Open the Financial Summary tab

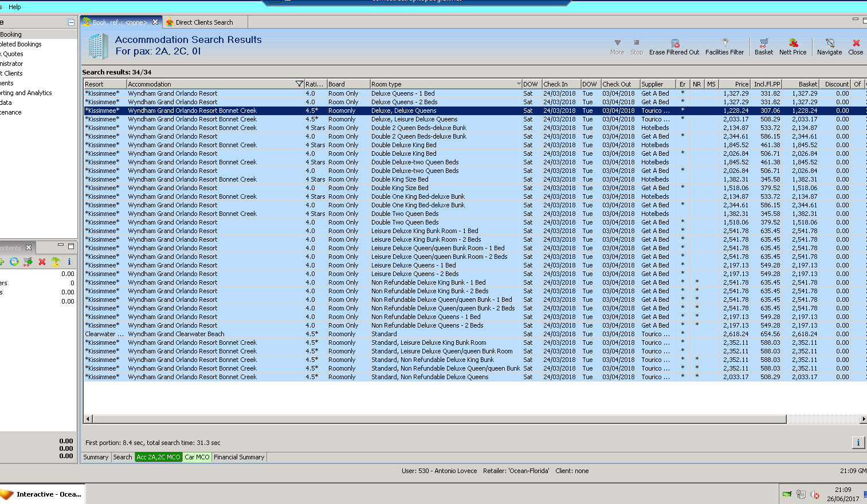[239, 457]
